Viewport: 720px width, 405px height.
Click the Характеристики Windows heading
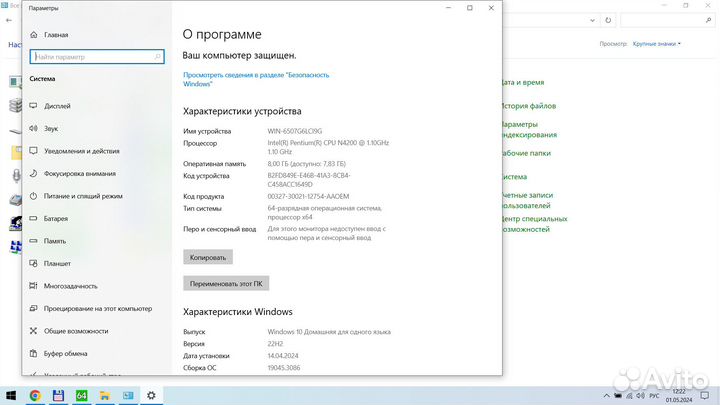click(x=237, y=312)
